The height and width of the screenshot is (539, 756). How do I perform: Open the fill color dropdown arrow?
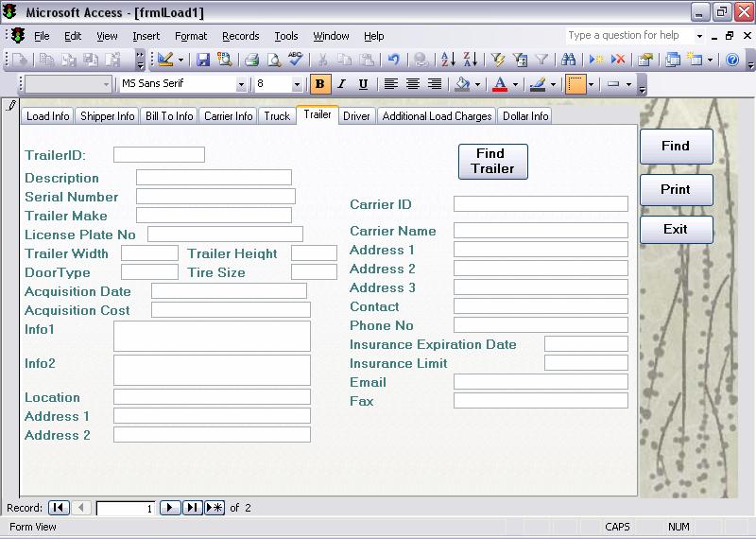(477, 84)
